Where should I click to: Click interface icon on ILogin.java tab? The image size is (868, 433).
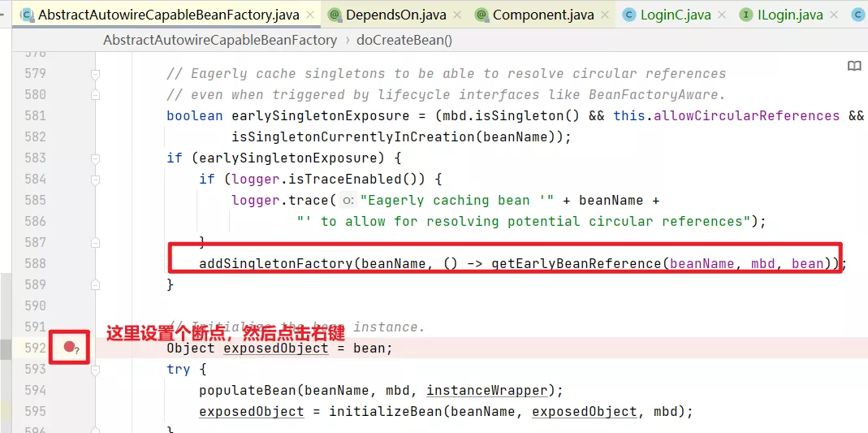point(745,15)
